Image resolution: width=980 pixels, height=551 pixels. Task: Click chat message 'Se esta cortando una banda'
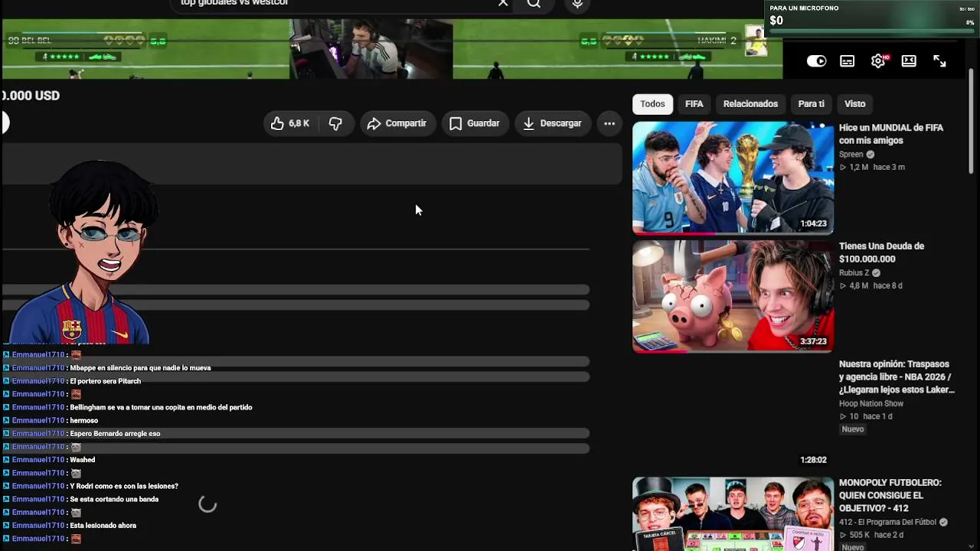click(114, 499)
